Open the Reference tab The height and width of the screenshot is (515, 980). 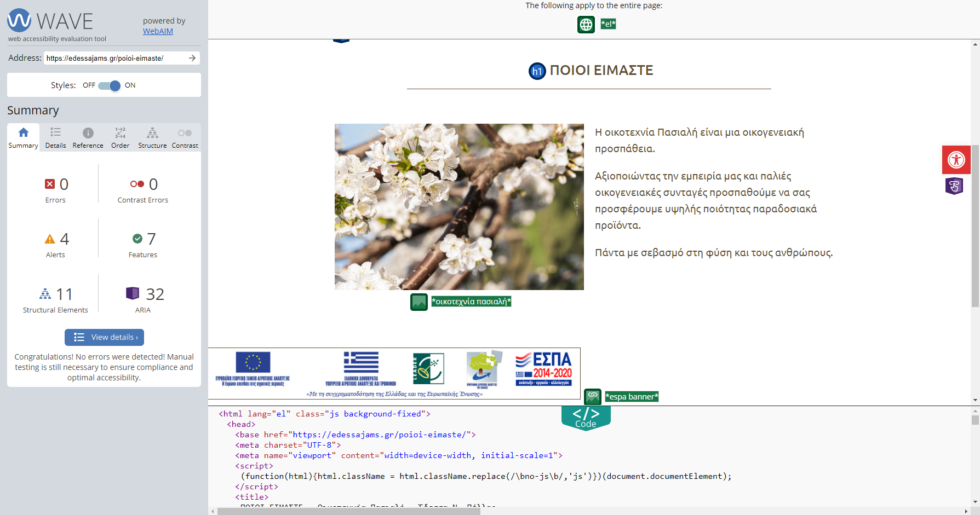pos(88,137)
